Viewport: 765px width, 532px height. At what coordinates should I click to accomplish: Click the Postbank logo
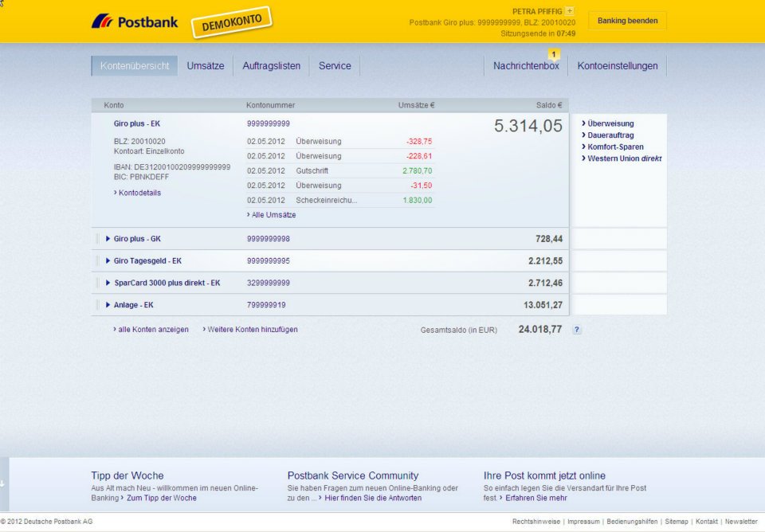(135, 22)
